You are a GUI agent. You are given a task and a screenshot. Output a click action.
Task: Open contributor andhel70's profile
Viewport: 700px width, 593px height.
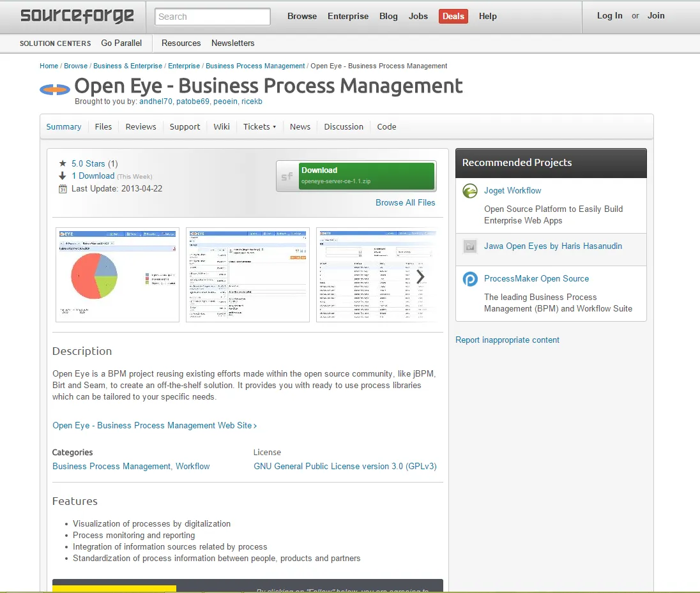[156, 101]
